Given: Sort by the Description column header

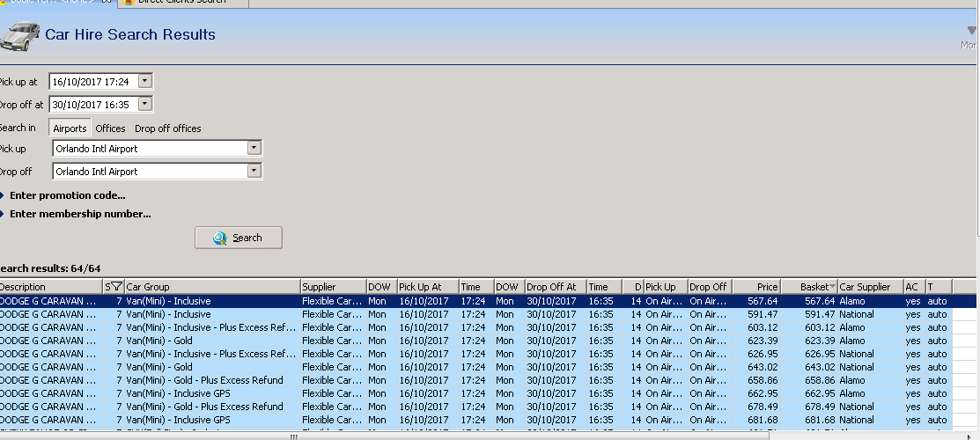Looking at the screenshot, I should (50, 287).
